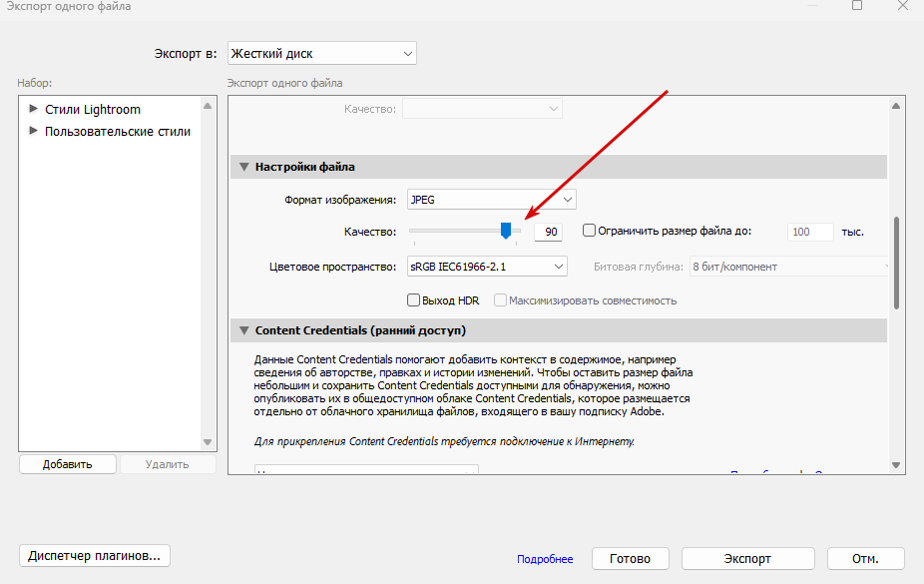Cancel with the Отм. button
This screenshot has width=924, height=584.
(866, 559)
